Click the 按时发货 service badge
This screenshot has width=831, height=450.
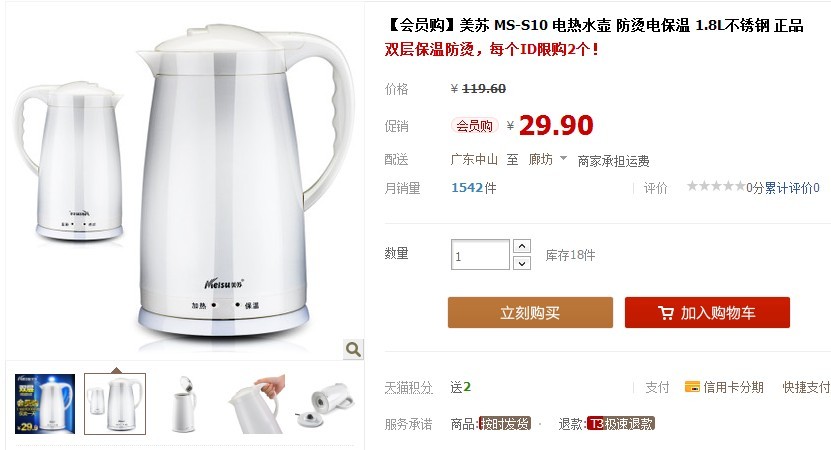tap(505, 423)
